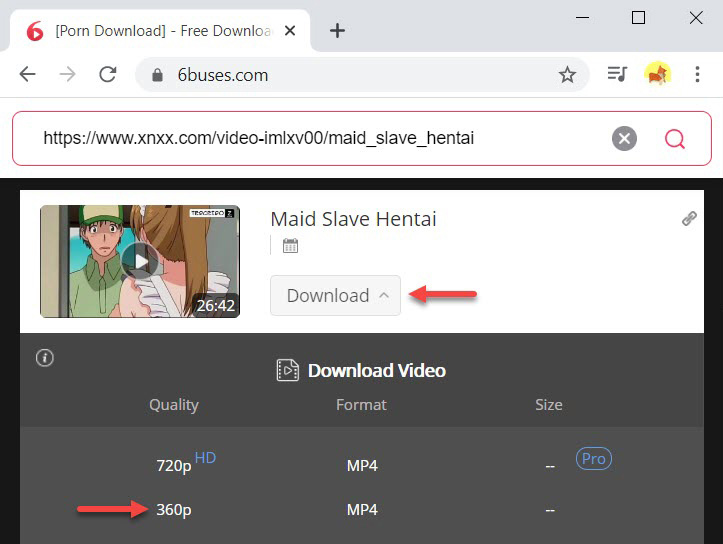Viewport: 723px width, 544px height.
Task: Clear the pasted URL with X
Action: click(x=624, y=138)
